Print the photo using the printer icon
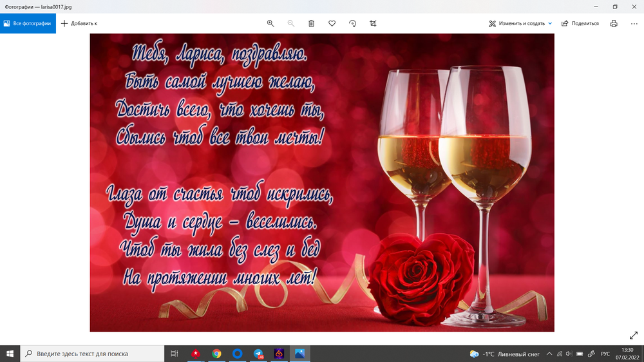This screenshot has width=644, height=362. tap(614, 23)
